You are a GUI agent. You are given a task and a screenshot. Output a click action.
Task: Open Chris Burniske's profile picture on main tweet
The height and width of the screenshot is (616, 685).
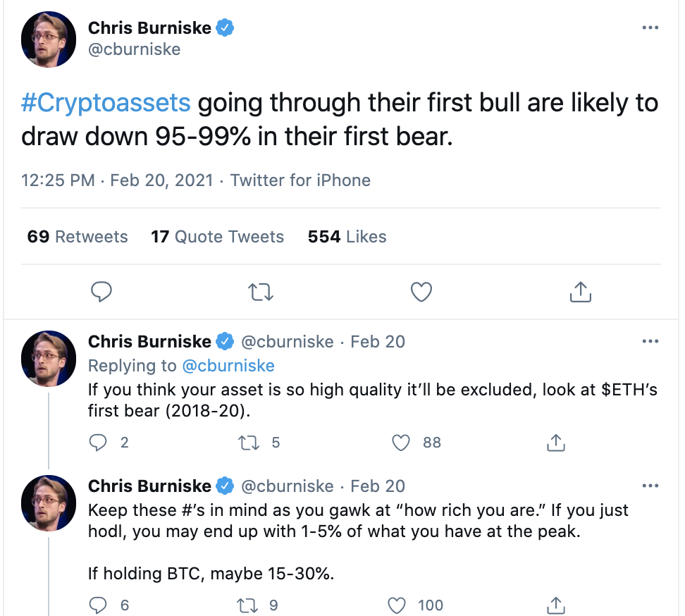click(x=48, y=39)
